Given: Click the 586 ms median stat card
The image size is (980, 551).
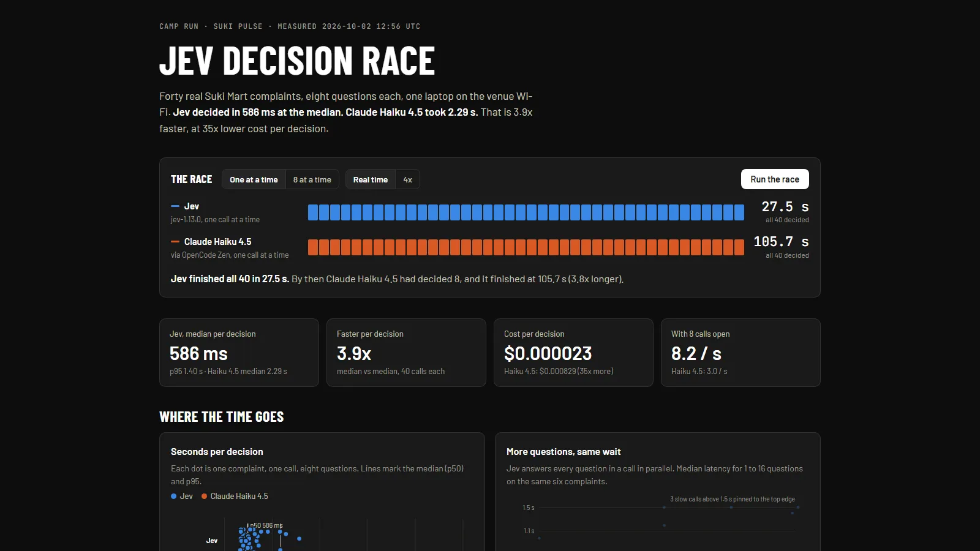Looking at the screenshot, I should (239, 353).
